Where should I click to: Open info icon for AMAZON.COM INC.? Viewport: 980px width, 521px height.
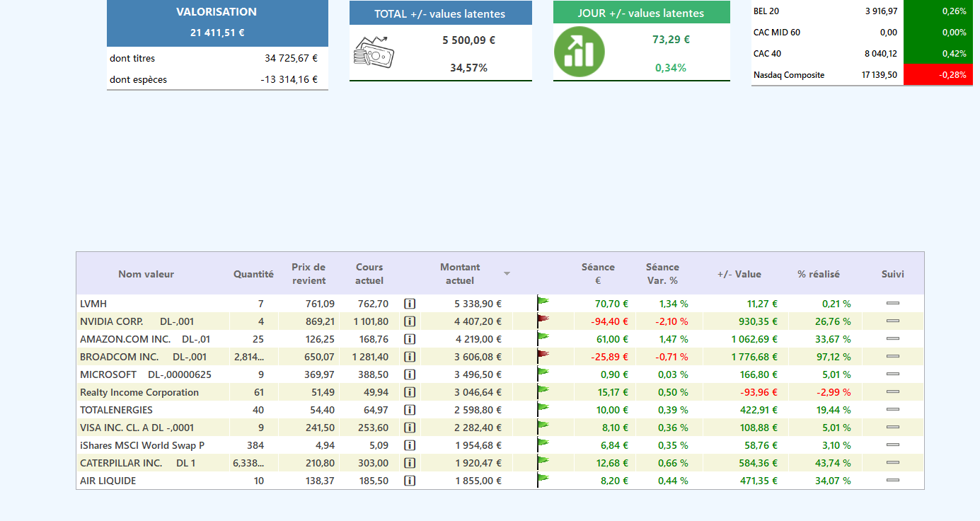click(410, 339)
